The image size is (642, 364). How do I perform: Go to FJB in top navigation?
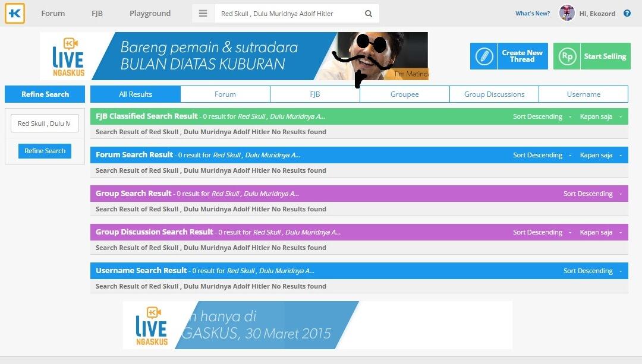(x=97, y=14)
